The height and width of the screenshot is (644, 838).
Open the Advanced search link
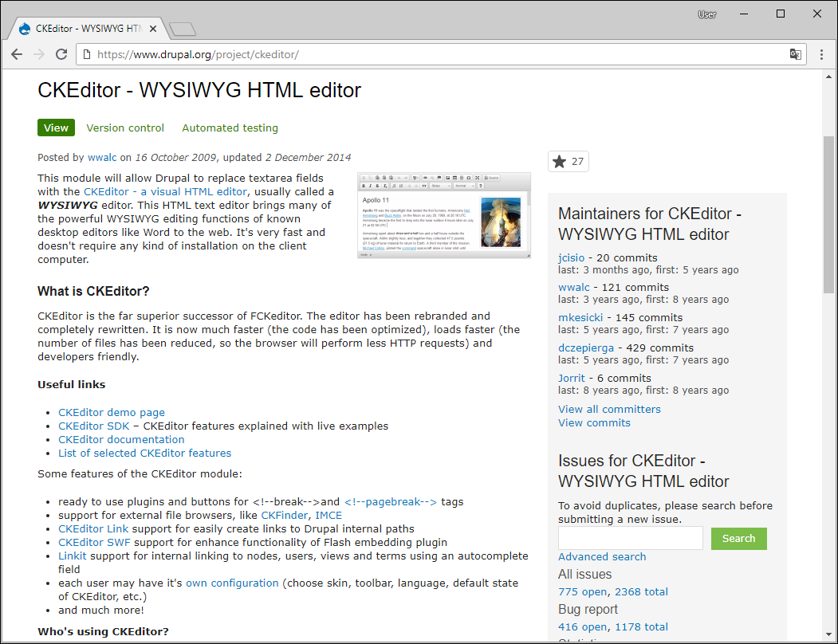click(x=602, y=556)
